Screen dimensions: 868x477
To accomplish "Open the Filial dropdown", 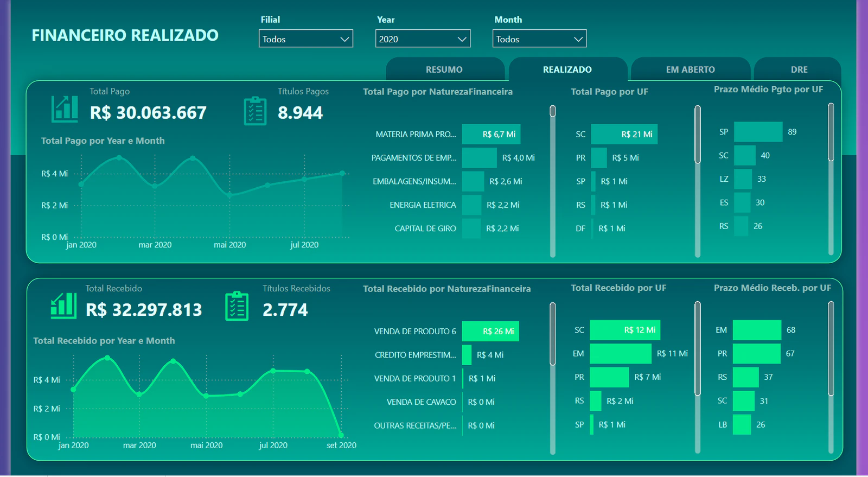I will coord(306,39).
